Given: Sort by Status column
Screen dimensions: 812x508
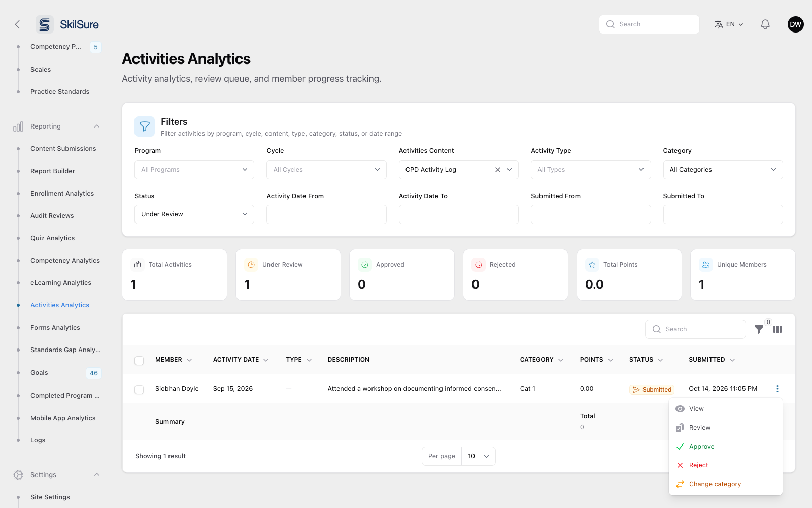Looking at the screenshot, I should pyautogui.click(x=646, y=360).
